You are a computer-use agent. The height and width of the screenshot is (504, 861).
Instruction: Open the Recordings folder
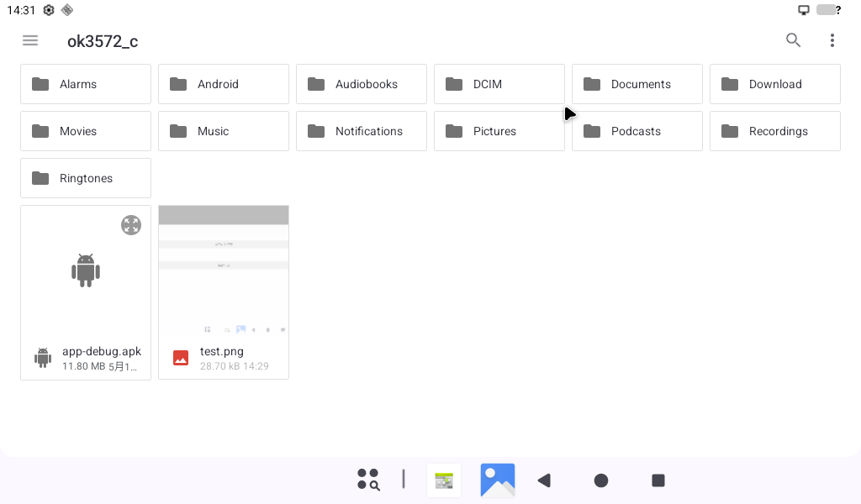click(774, 131)
